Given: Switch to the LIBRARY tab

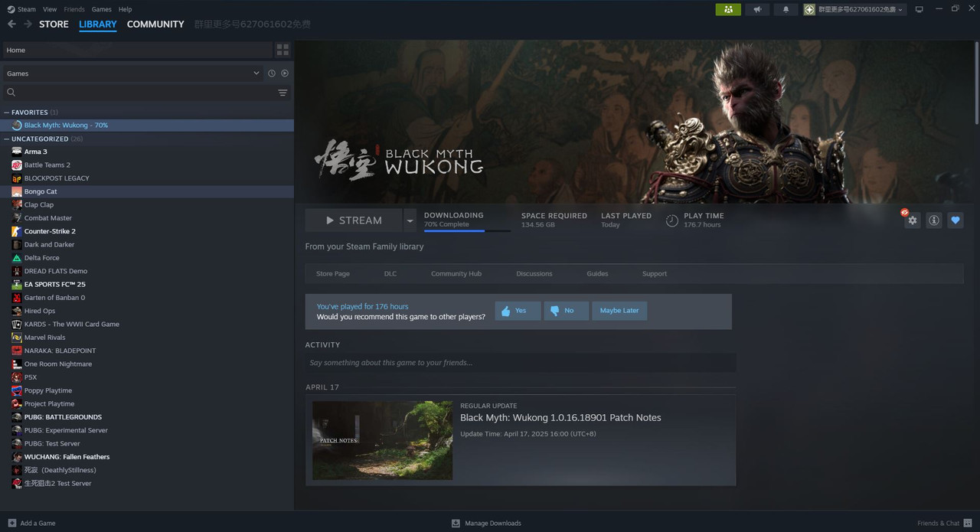Looking at the screenshot, I should click(98, 24).
